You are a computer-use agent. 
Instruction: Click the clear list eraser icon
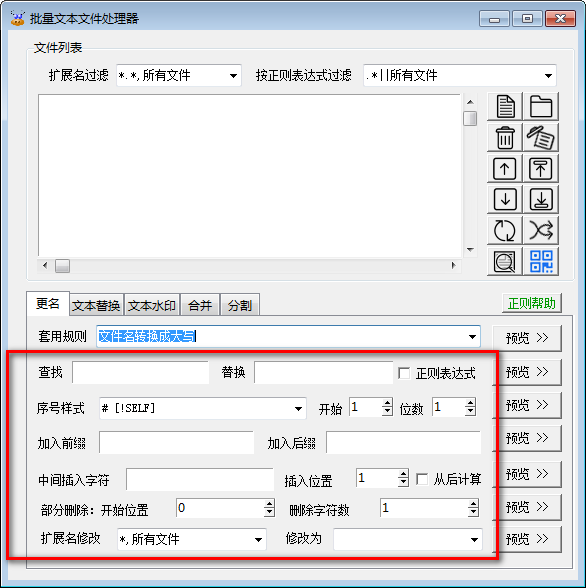click(541, 138)
